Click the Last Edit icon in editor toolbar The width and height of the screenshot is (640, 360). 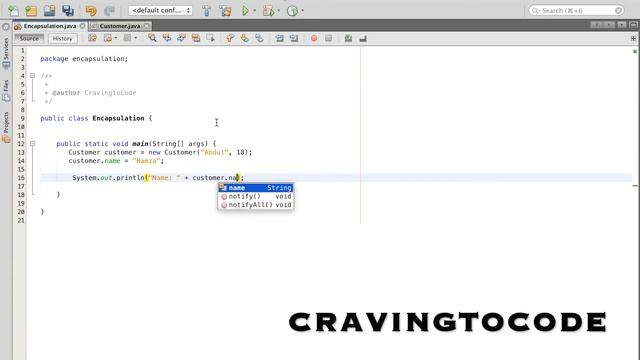pyautogui.click(x=93, y=38)
